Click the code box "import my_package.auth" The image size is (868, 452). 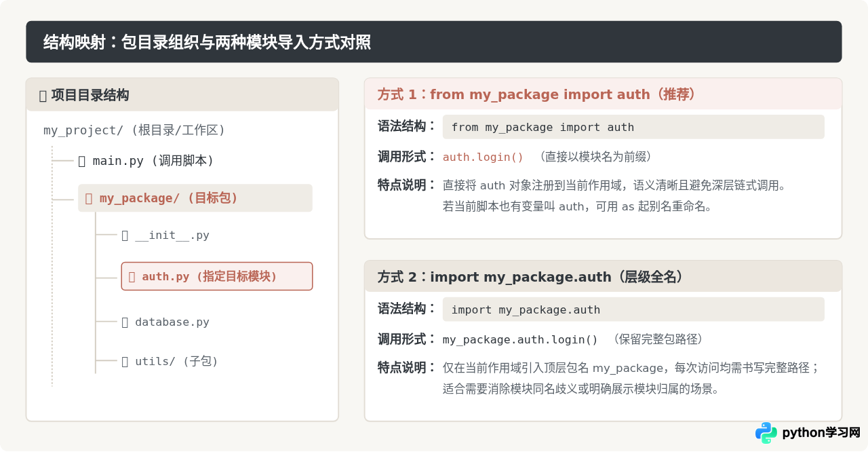633,309
